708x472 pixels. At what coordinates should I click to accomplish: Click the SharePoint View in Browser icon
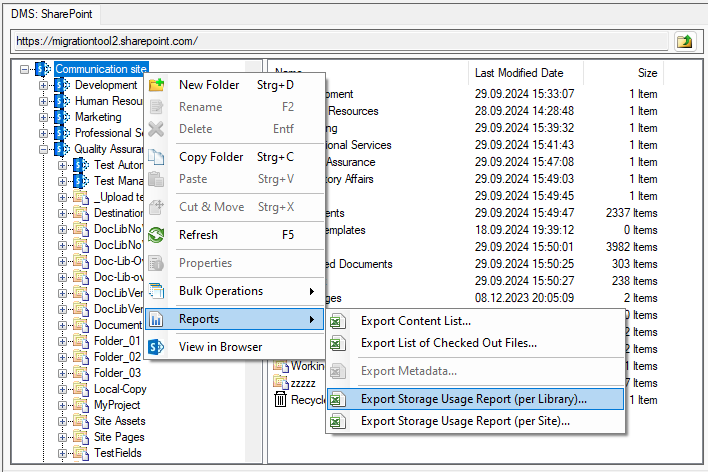[156, 347]
